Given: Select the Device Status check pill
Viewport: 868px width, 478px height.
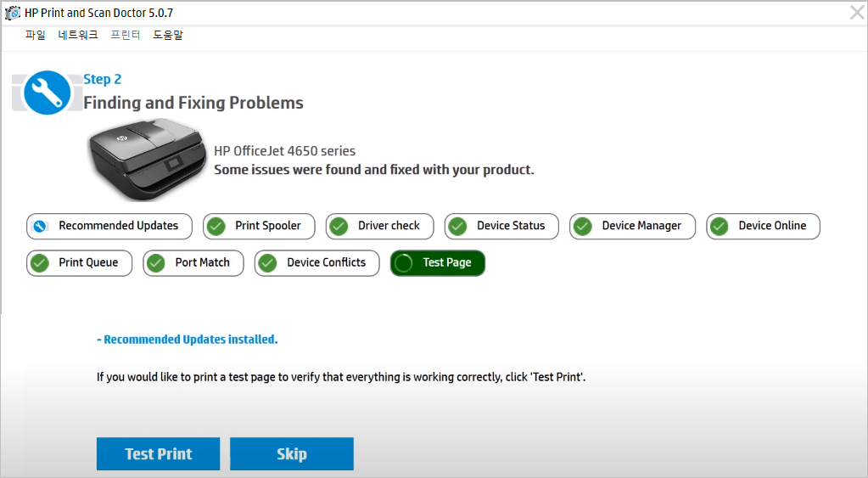Looking at the screenshot, I should click(501, 226).
